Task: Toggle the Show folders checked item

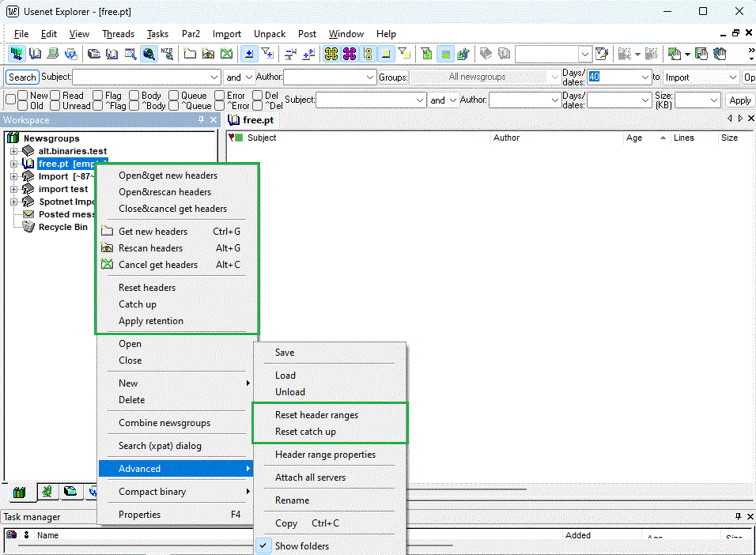Action: click(302, 546)
